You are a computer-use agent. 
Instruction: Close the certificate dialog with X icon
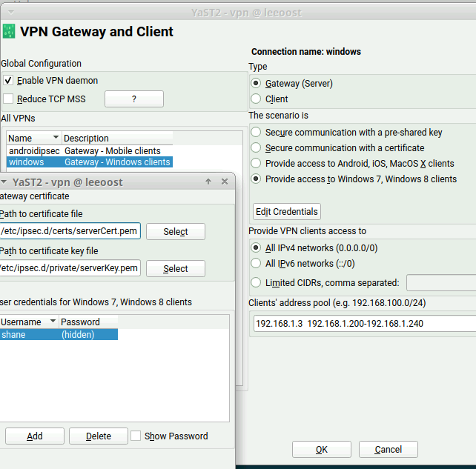coord(225,182)
